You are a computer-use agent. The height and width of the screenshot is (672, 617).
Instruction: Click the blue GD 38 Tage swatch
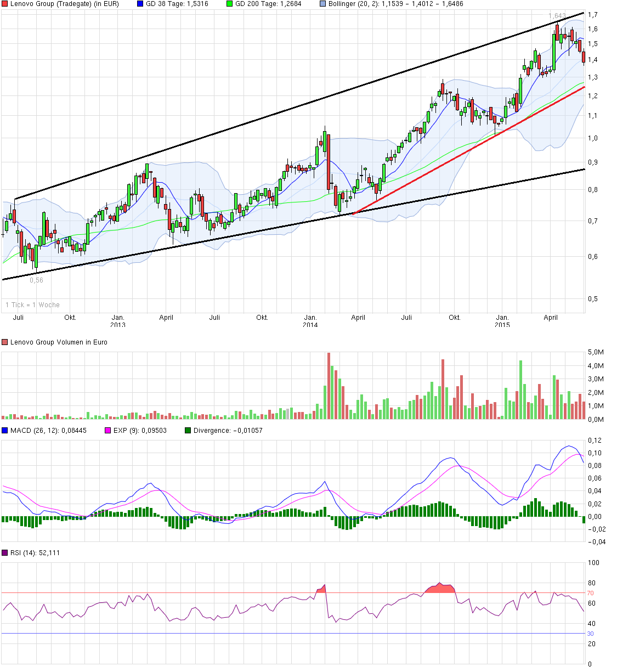[x=140, y=4]
